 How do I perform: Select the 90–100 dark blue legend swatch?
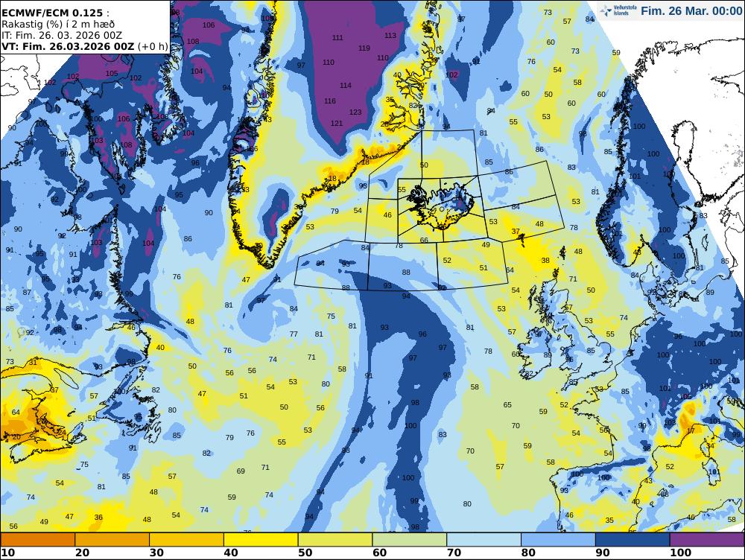click(x=633, y=540)
